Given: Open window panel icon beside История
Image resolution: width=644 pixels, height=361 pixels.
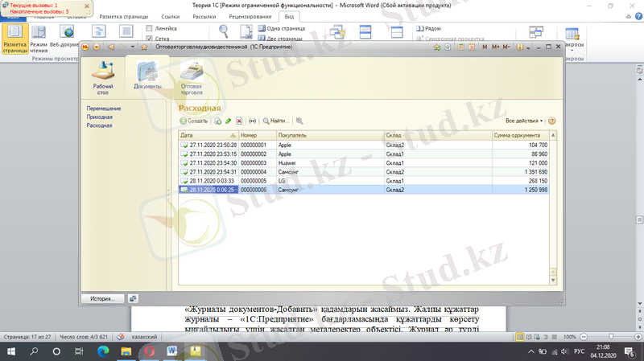Looking at the screenshot, I should 133,298.
